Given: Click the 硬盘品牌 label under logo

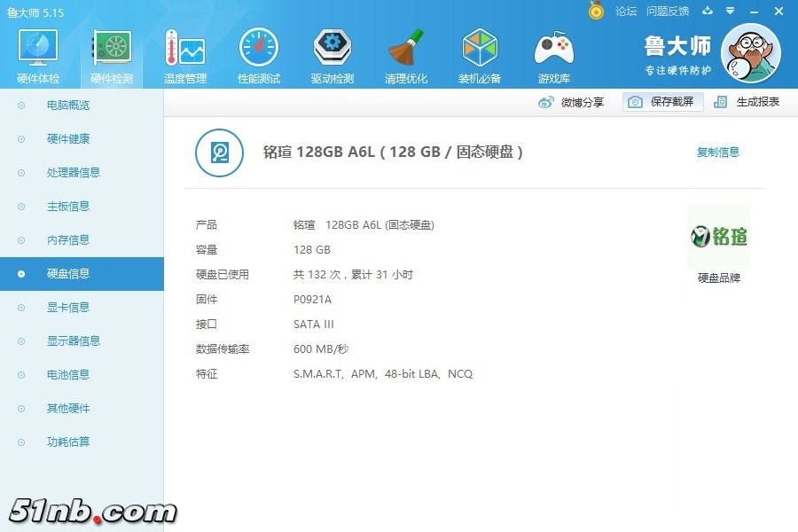Looking at the screenshot, I should [x=718, y=278].
